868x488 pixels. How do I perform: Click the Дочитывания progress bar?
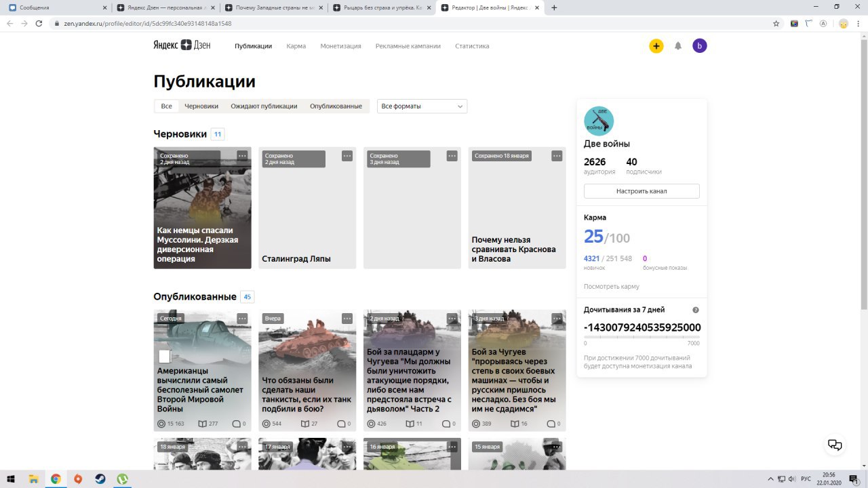point(642,336)
